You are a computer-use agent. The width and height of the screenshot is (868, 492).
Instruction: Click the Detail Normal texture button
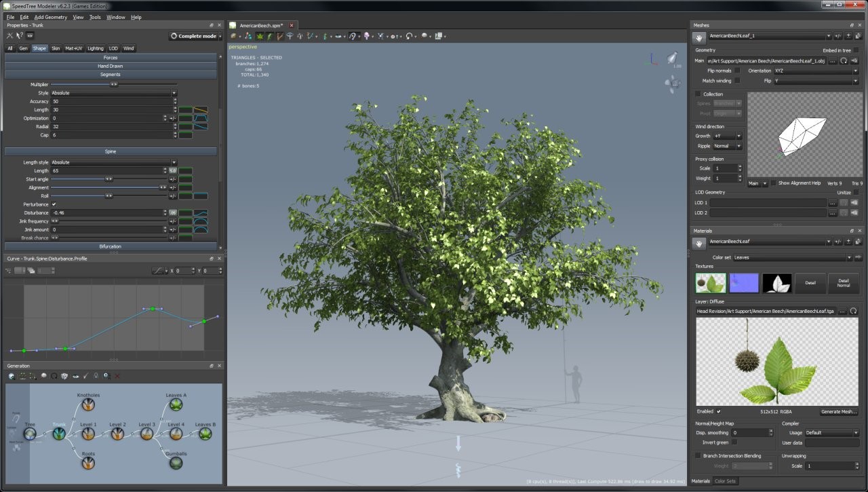[843, 284]
